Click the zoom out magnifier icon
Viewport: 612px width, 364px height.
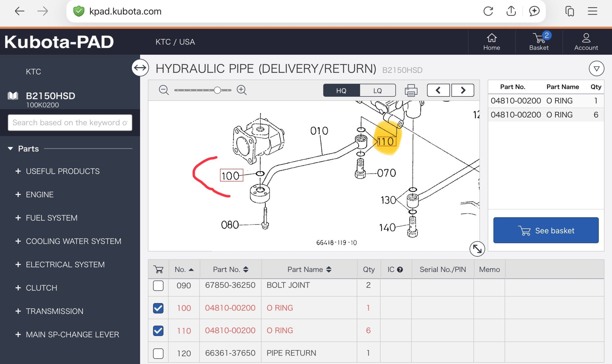163,90
